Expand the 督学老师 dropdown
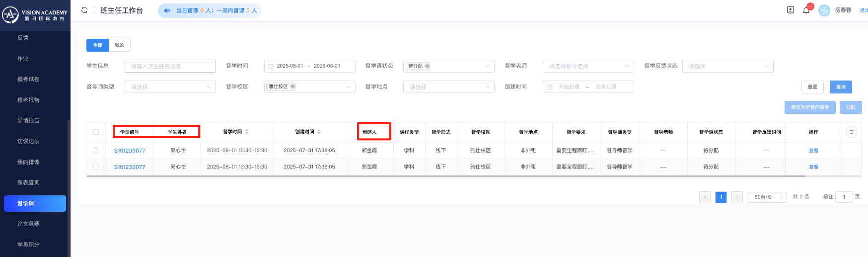 pyautogui.click(x=588, y=66)
